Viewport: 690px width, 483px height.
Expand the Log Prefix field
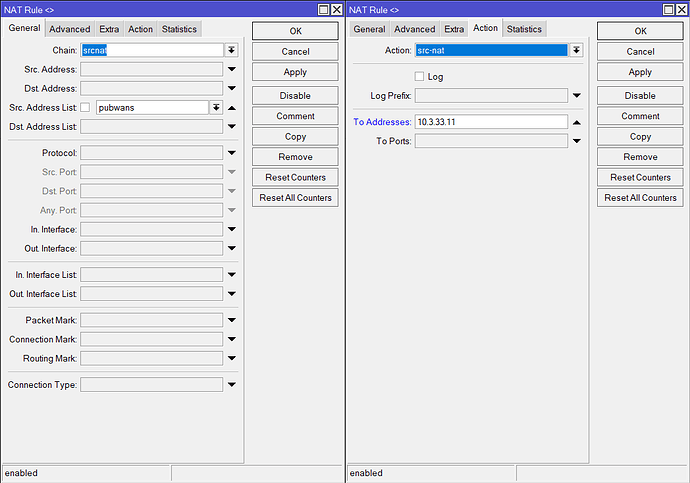click(x=577, y=95)
